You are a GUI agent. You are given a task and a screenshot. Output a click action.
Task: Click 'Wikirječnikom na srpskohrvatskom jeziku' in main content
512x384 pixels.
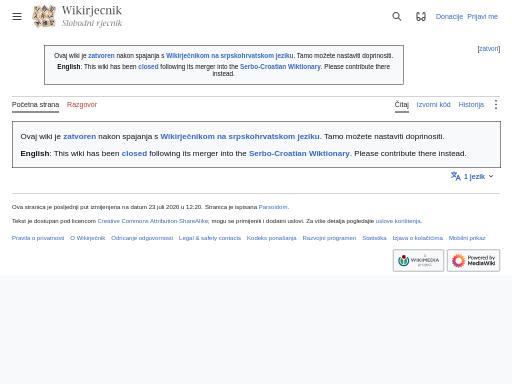pyautogui.click(x=240, y=136)
